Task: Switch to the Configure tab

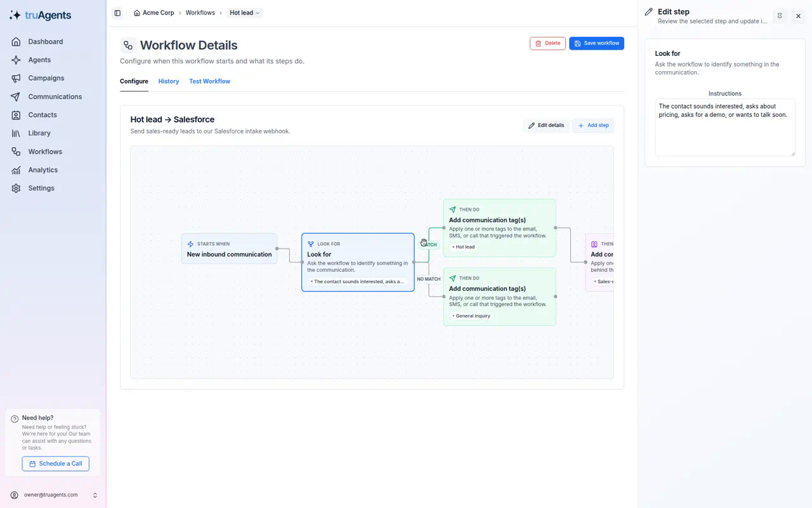Action: (134, 81)
